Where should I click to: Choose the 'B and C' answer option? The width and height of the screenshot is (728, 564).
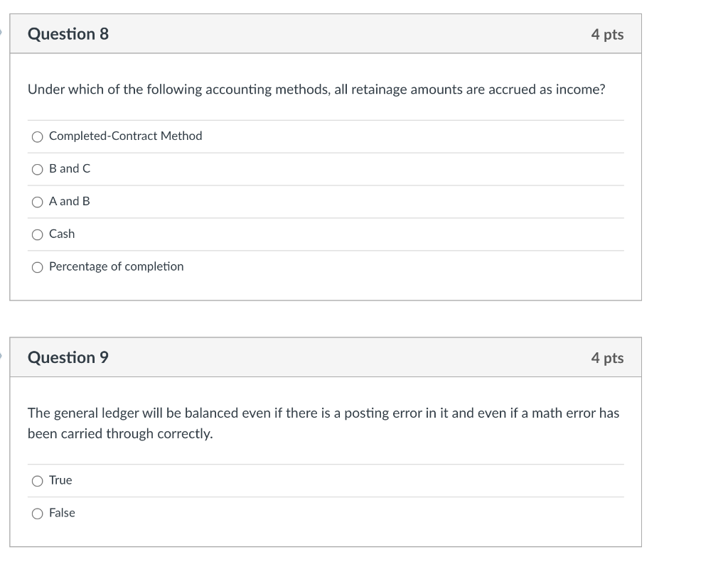click(37, 169)
